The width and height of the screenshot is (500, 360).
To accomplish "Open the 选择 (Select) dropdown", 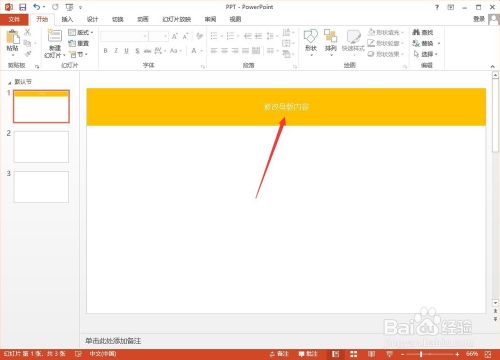I will tap(425, 54).
